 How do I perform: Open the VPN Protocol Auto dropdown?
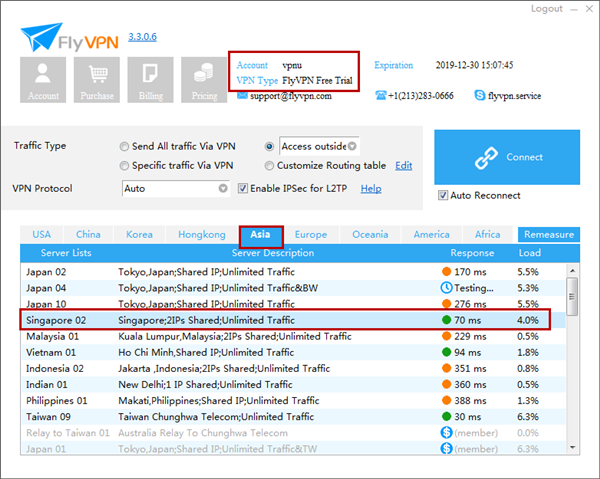(x=223, y=188)
